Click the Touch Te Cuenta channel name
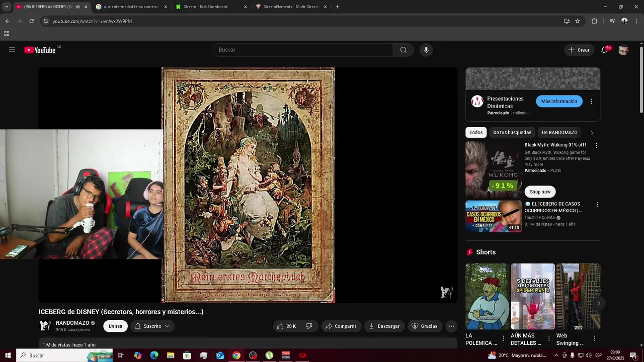Viewport: 644px width, 362px height. click(539, 218)
